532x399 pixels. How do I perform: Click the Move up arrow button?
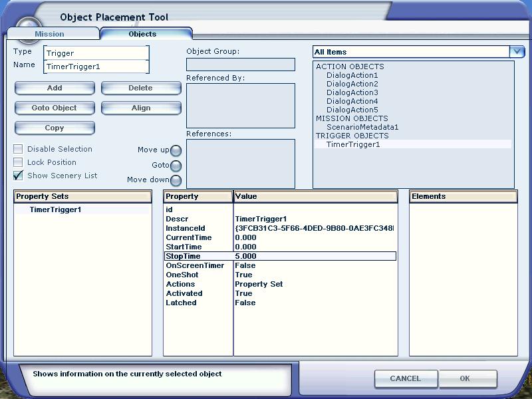click(x=176, y=150)
